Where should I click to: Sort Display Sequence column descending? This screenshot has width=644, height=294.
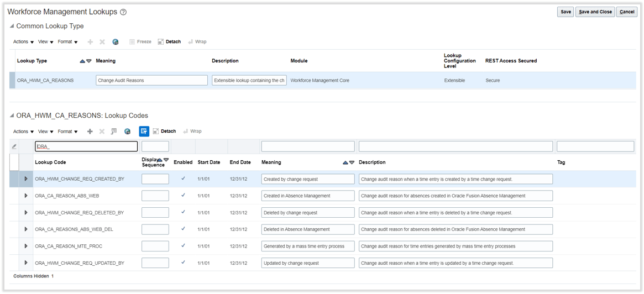(166, 160)
